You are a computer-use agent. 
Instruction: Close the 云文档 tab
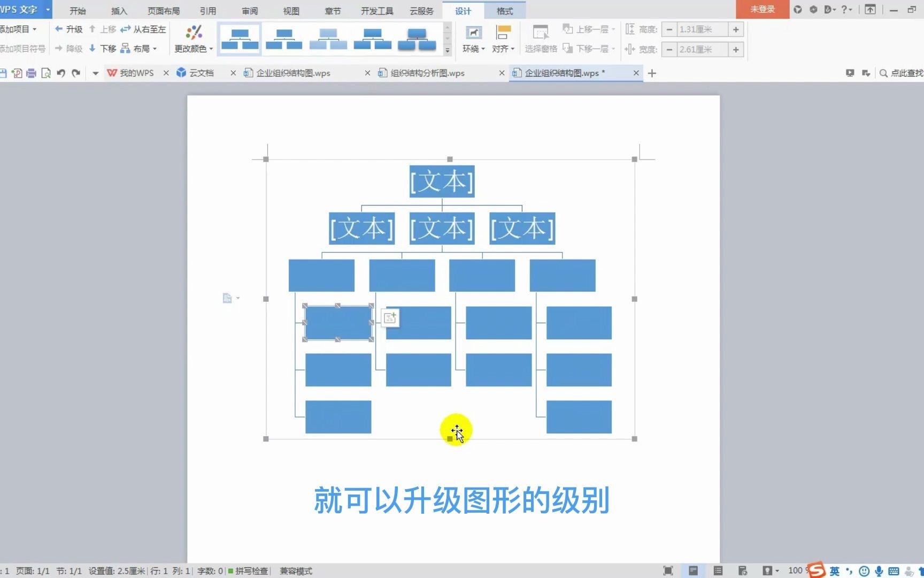point(233,73)
